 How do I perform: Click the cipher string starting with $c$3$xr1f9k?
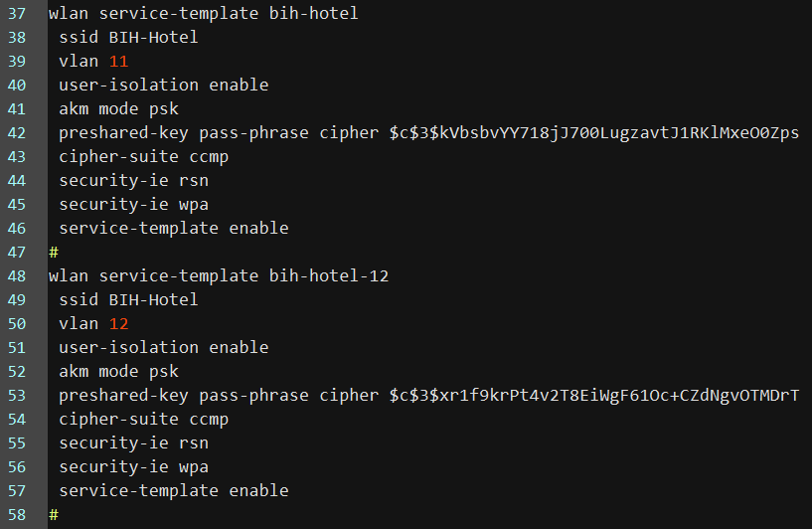coord(593,396)
